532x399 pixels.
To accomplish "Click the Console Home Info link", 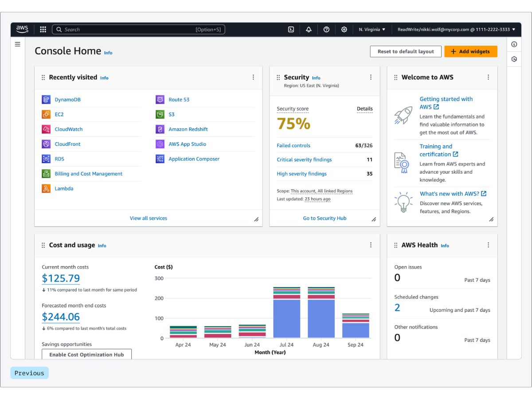I will click(108, 53).
